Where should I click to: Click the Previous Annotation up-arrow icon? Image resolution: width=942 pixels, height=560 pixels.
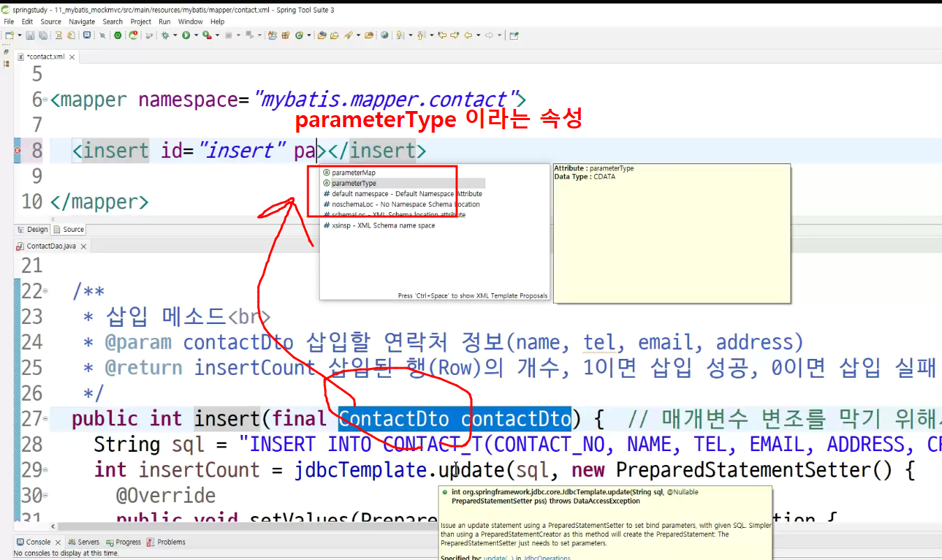click(421, 35)
